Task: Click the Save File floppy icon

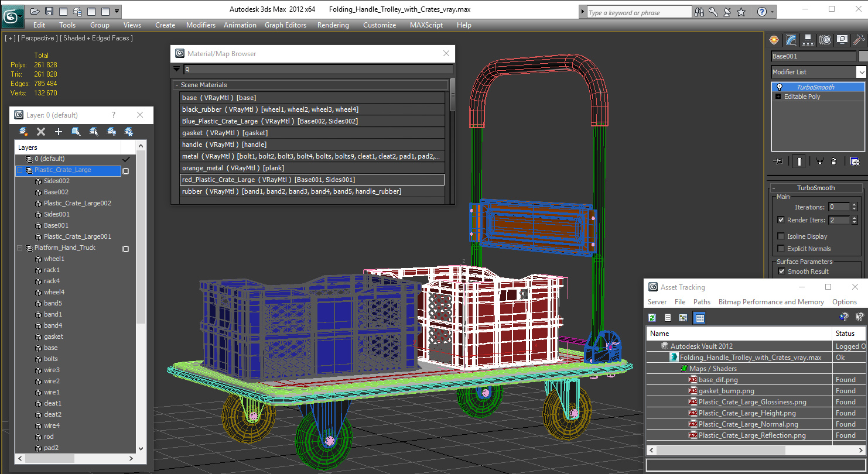Action: pos(49,11)
